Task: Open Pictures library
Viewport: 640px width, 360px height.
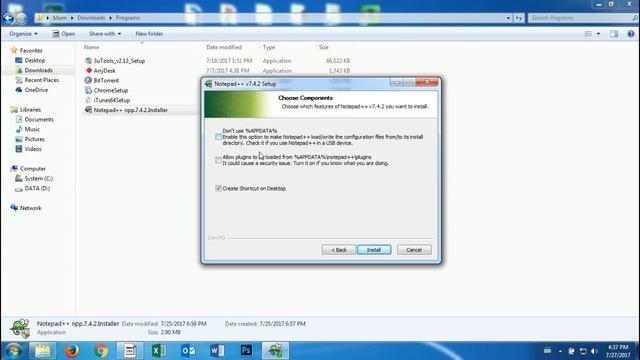Action: pos(34,139)
